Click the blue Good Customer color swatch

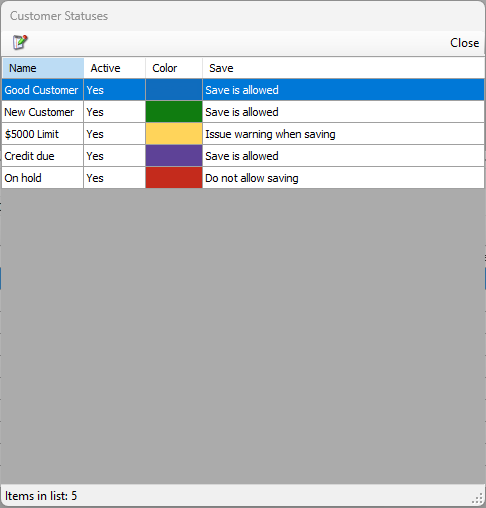click(x=174, y=90)
